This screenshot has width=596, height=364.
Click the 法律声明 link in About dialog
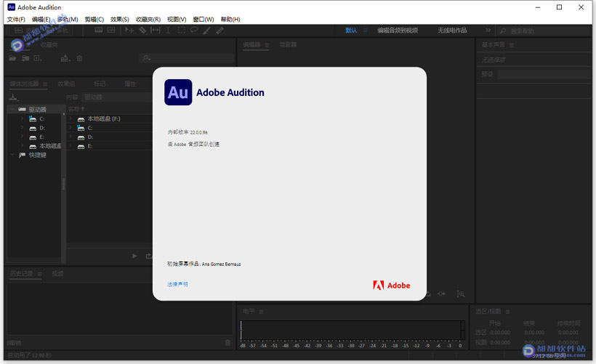pos(177,284)
